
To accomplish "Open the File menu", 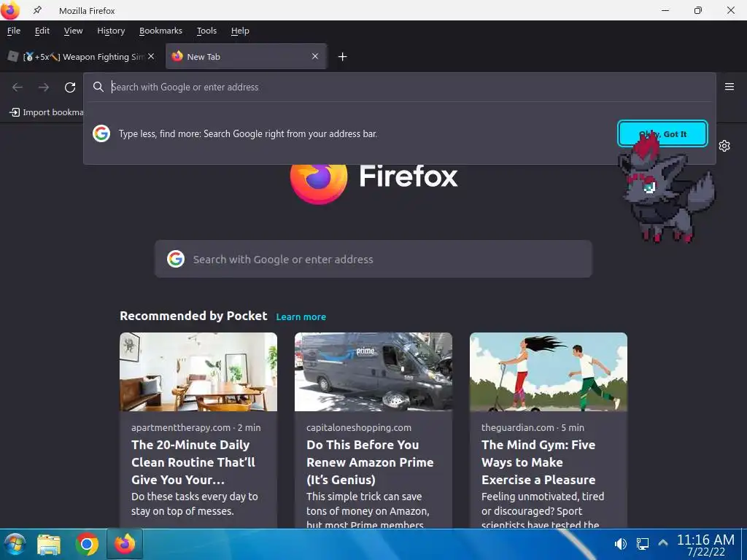I will click(14, 31).
